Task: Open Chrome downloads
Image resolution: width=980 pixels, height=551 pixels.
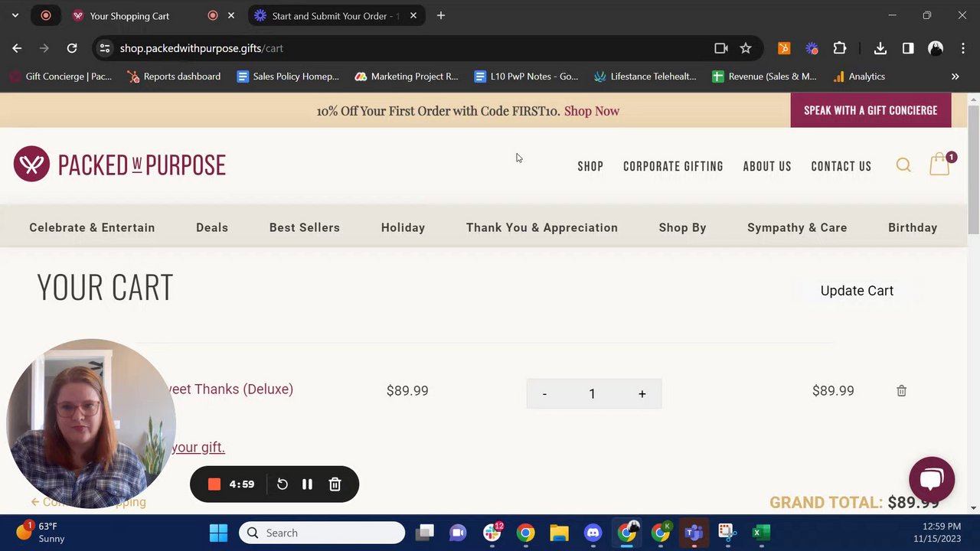Action: pyautogui.click(x=880, y=48)
